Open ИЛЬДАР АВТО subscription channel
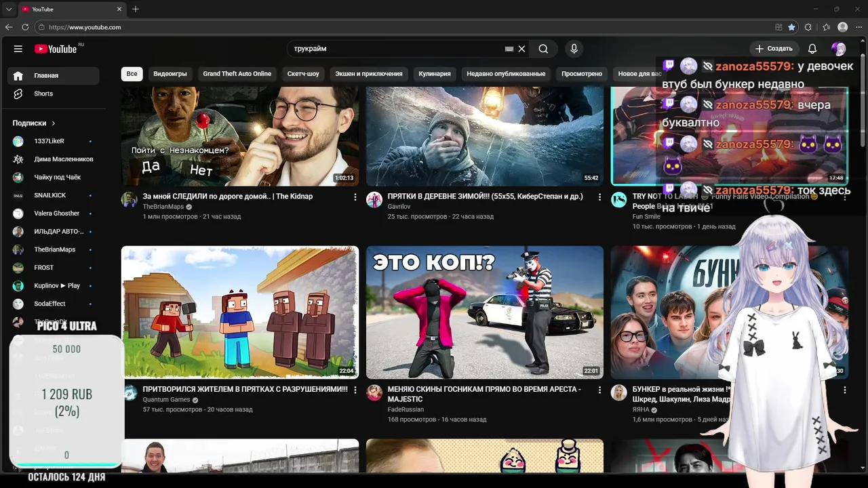 point(54,231)
